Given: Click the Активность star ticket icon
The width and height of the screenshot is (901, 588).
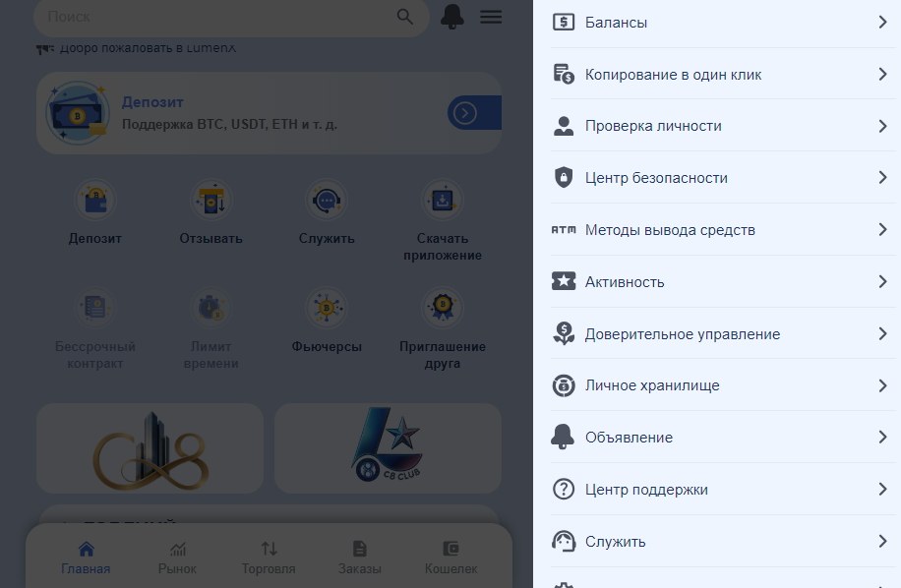Looking at the screenshot, I should click(564, 281).
